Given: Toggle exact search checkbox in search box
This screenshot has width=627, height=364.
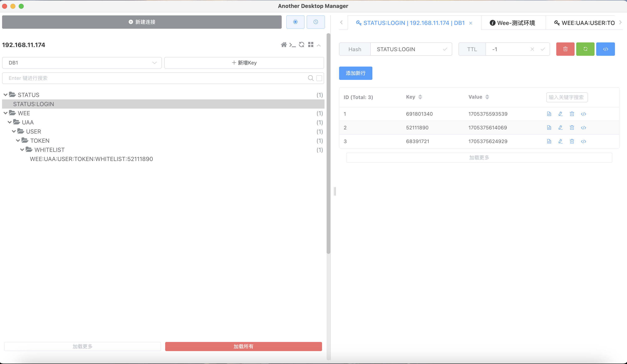Looking at the screenshot, I should [319, 78].
